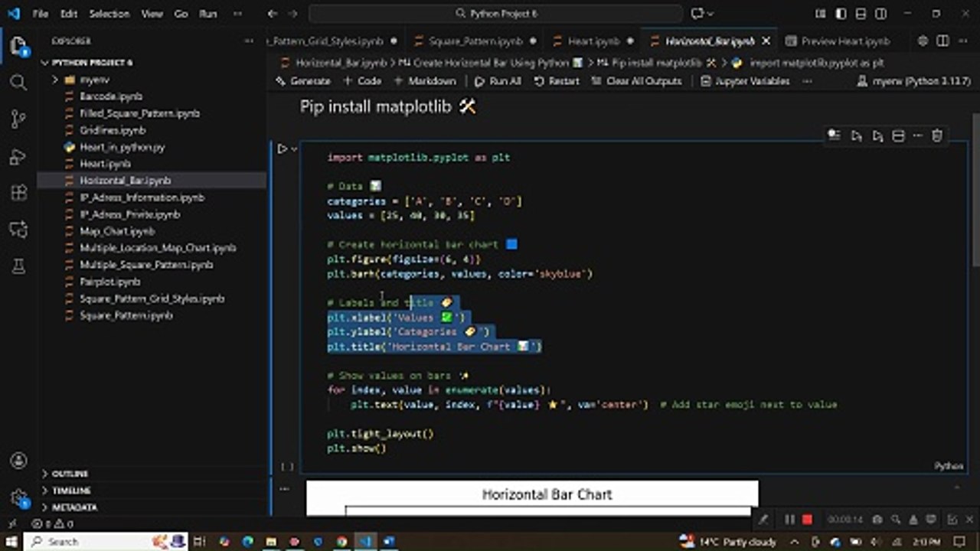Collapse the PYTHON PROJECT 6 section

click(x=46, y=63)
